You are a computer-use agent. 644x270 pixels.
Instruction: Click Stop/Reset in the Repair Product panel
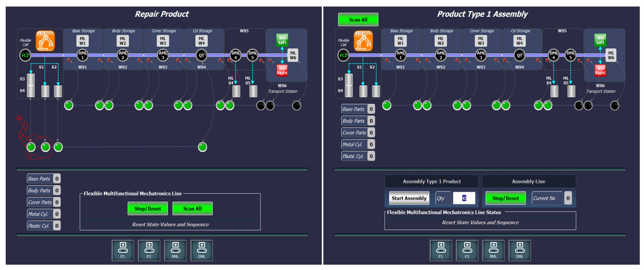point(147,208)
